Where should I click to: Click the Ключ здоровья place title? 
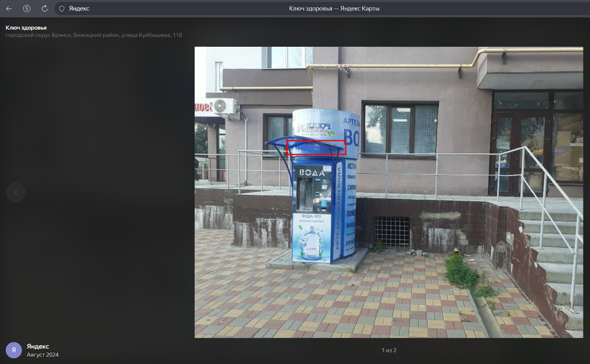point(26,27)
